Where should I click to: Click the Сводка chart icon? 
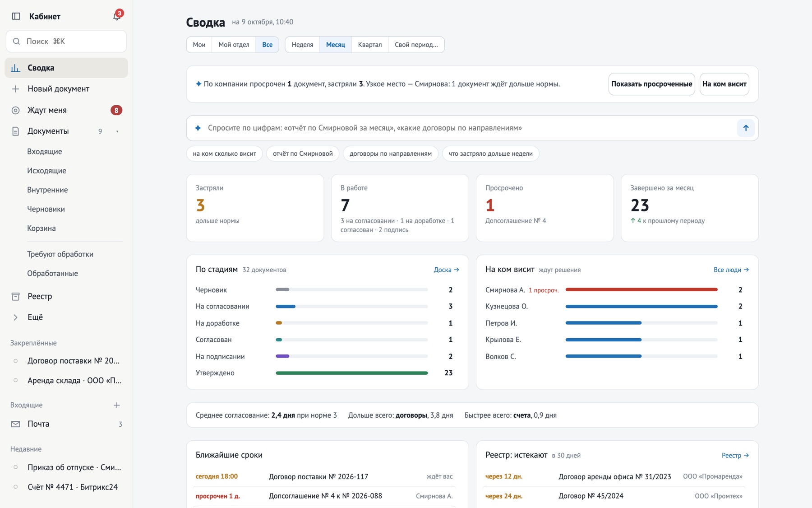pos(16,68)
